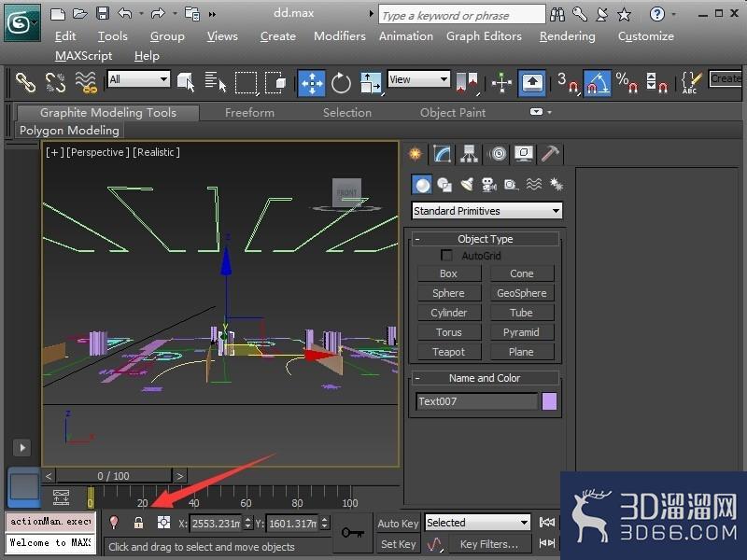747x560 pixels.
Task: Create a Teapot primitive
Action: 449,352
